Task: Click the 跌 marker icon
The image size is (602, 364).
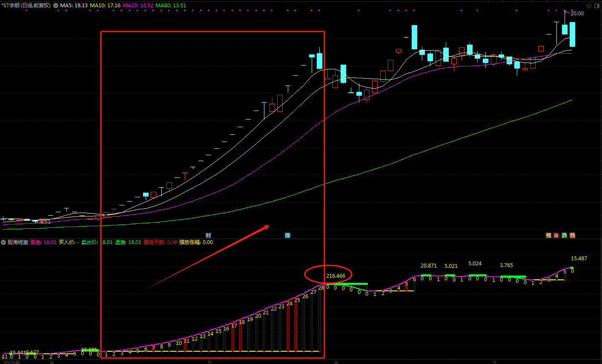Action: (565, 235)
